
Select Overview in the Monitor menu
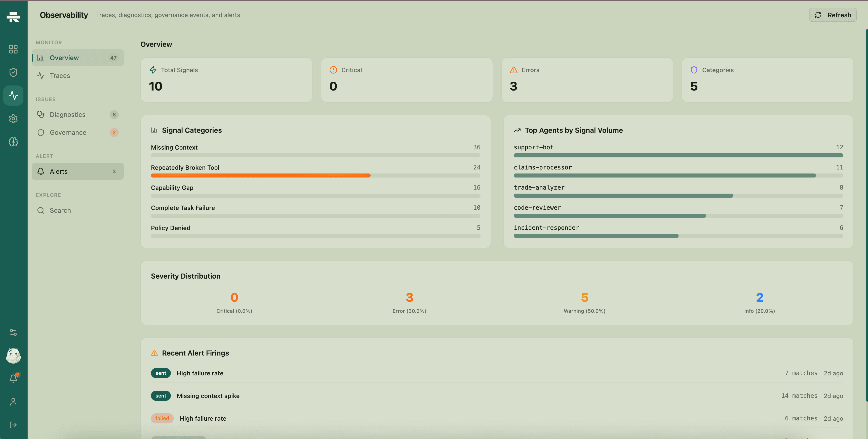(x=78, y=58)
